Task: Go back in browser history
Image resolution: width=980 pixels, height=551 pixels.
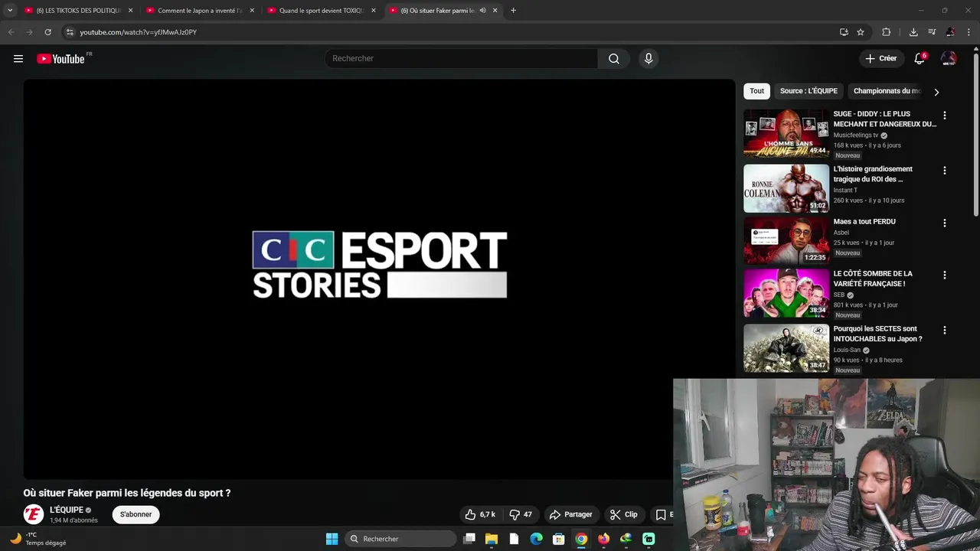Action: tap(11, 32)
